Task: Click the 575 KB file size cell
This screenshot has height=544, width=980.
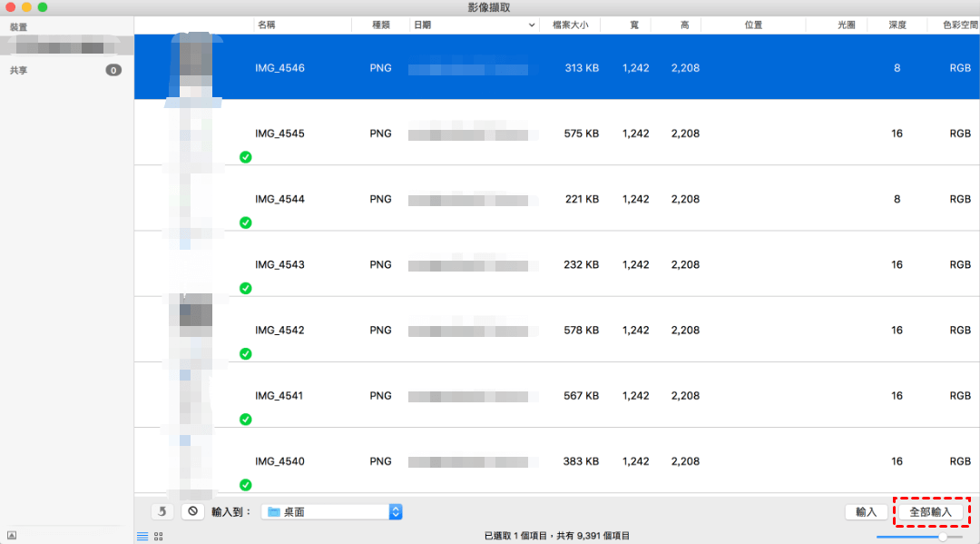Action: point(582,134)
